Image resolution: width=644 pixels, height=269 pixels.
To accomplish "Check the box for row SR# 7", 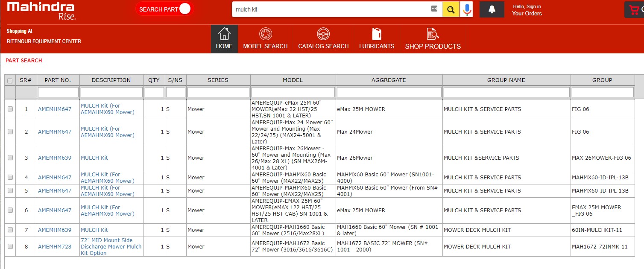I will pos(10,230).
